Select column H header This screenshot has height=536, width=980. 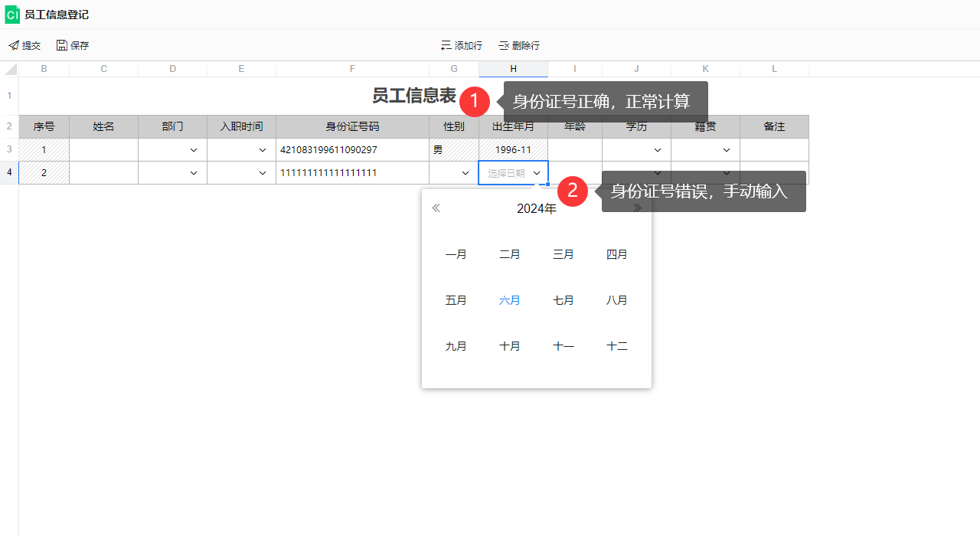514,69
